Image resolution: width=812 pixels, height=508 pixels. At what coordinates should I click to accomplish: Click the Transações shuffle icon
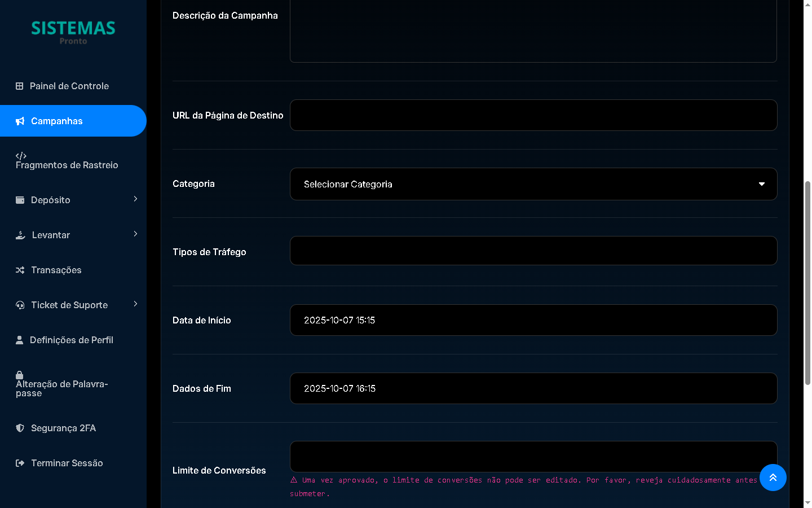coord(20,270)
